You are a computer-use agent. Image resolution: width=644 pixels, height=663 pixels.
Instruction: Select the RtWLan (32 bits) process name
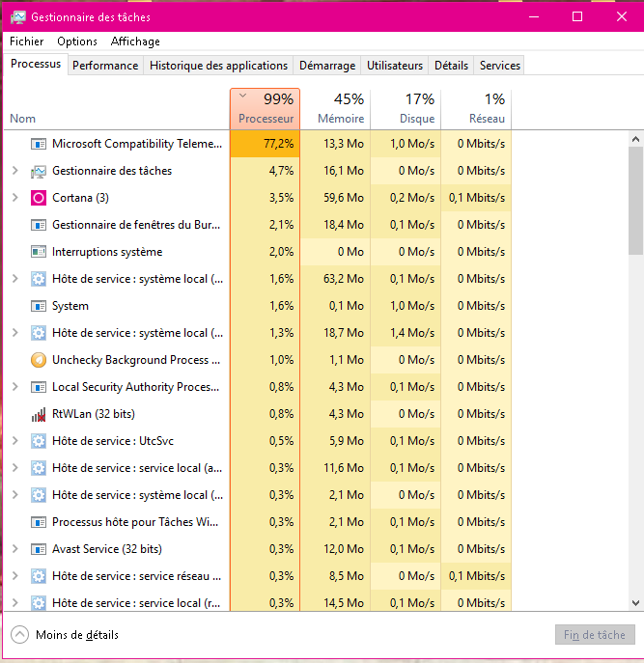coord(94,414)
